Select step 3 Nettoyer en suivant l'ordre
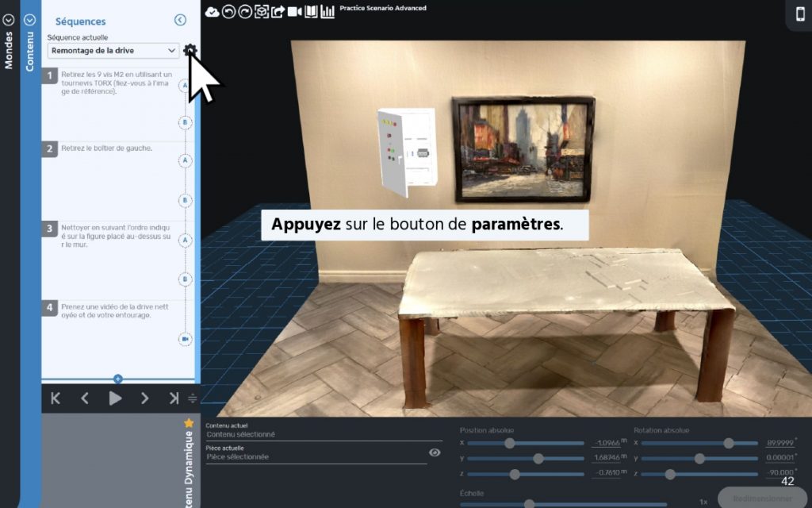Viewport: 812px width, 508px height. point(116,236)
